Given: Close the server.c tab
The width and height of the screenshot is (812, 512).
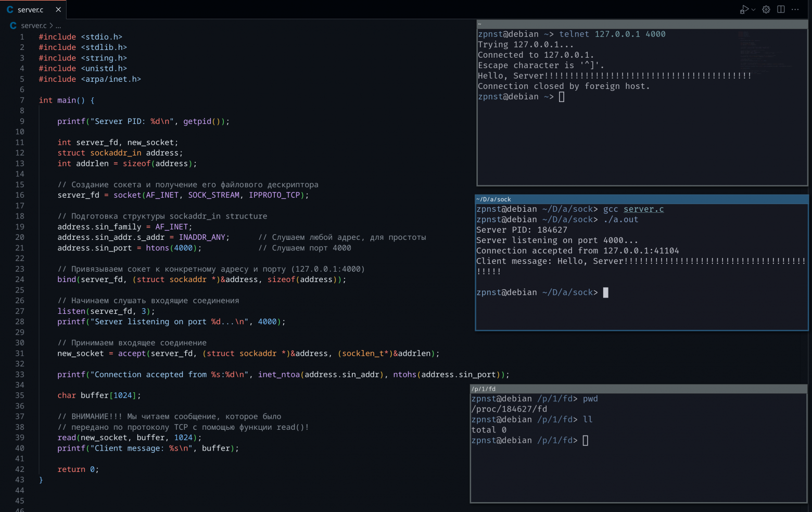Looking at the screenshot, I should click(58, 9).
